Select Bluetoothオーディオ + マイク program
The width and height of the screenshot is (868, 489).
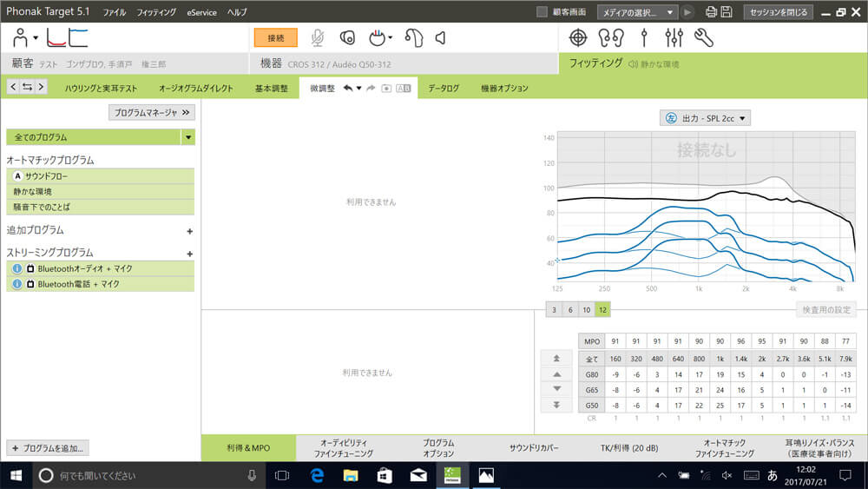100,268
